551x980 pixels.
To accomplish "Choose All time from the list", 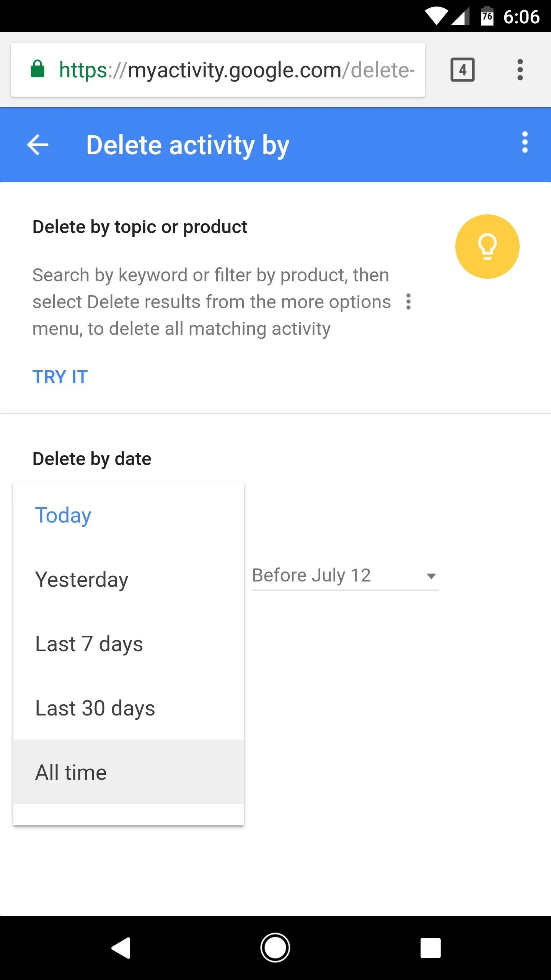I will coord(128,772).
